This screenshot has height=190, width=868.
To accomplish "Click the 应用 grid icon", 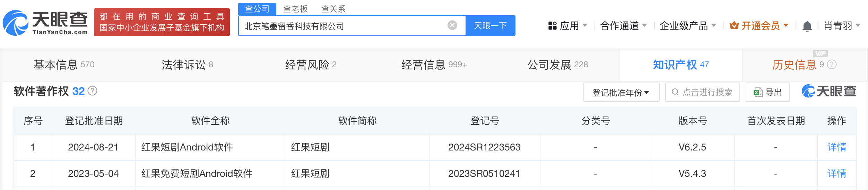I will pyautogui.click(x=552, y=26).
